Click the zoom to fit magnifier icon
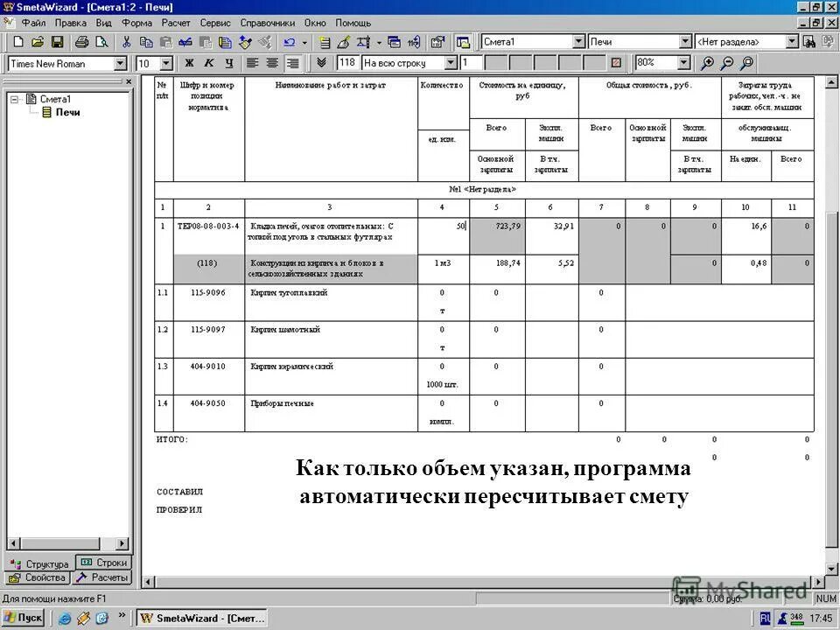The height and width of the screenshot is (630, 840). (746, 63)
